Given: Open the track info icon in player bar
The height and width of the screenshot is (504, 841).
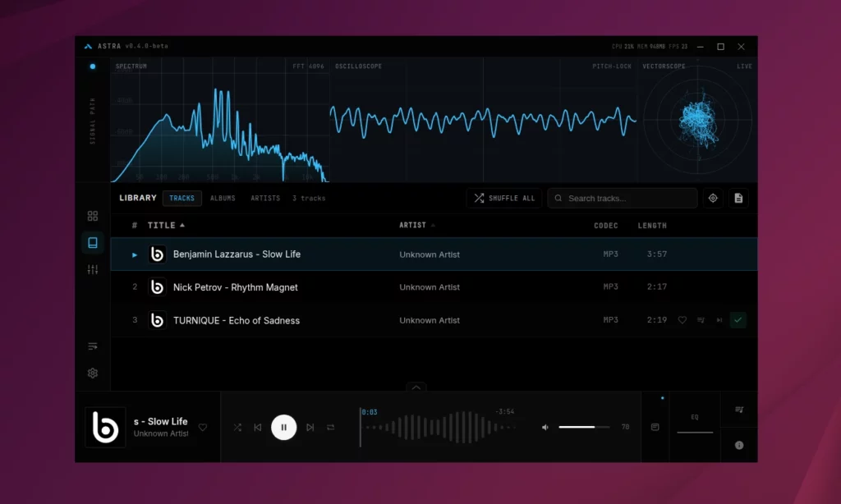Looking at the screenshot, I should coord(739,445).
